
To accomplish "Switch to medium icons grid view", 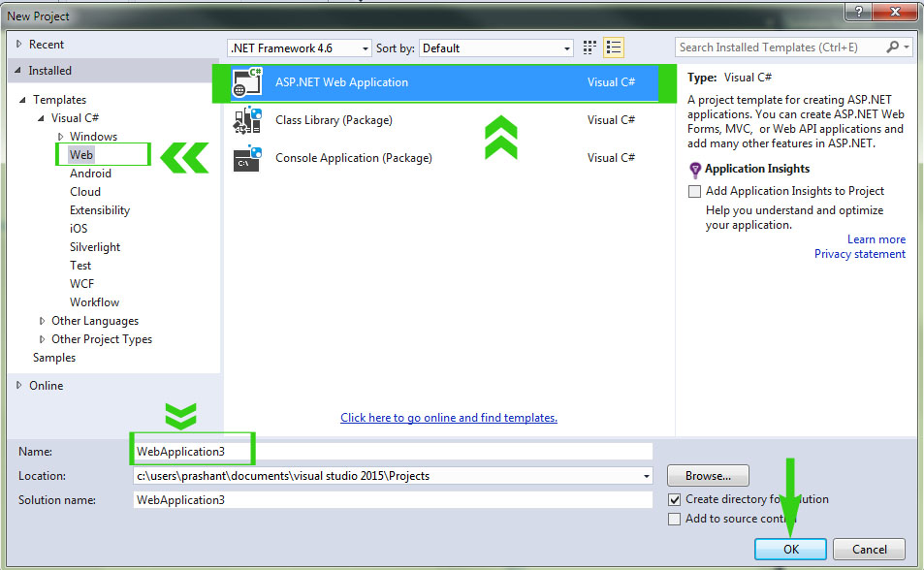I will (589, 47).
